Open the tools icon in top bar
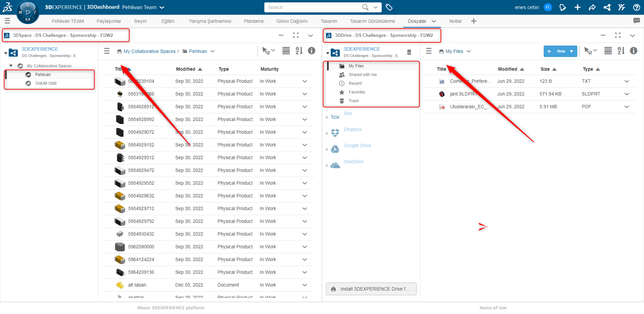The height and width of the screenshot is (314, 644). pyautogui.click(x=622, y=7)
